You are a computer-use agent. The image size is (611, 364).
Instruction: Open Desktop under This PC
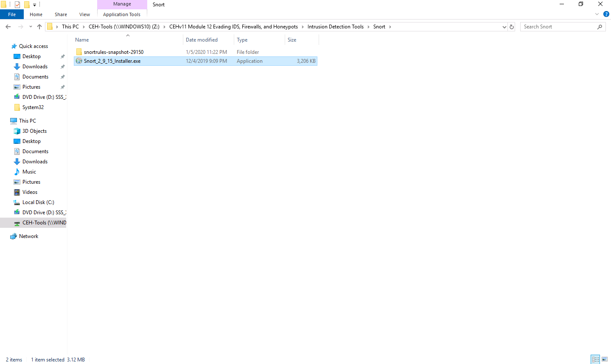[31, 141]
